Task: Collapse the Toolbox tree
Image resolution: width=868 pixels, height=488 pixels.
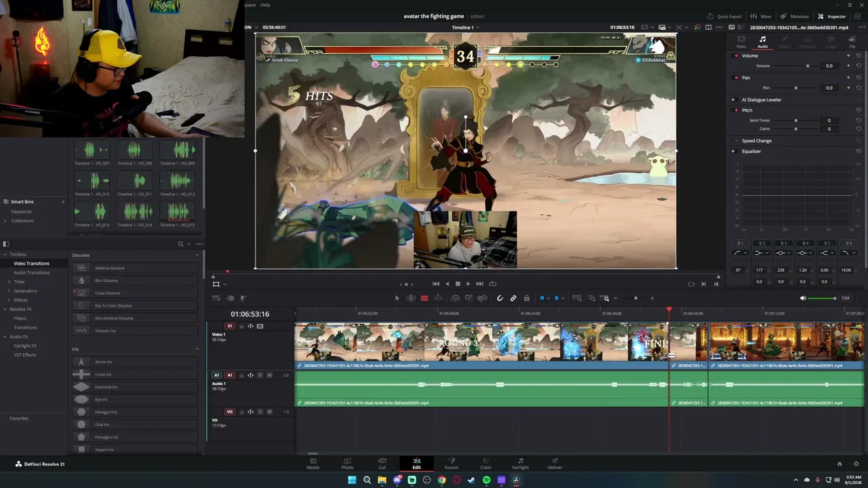Action: [x=5, y=254]
